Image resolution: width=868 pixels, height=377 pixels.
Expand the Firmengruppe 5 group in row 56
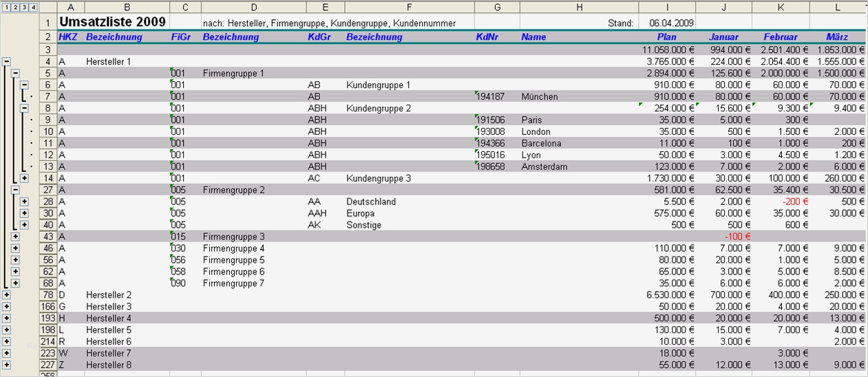tap(15, 260)
